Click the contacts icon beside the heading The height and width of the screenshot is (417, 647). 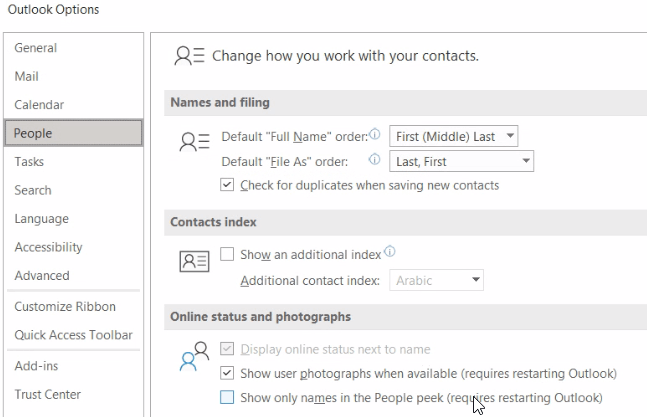189,56
